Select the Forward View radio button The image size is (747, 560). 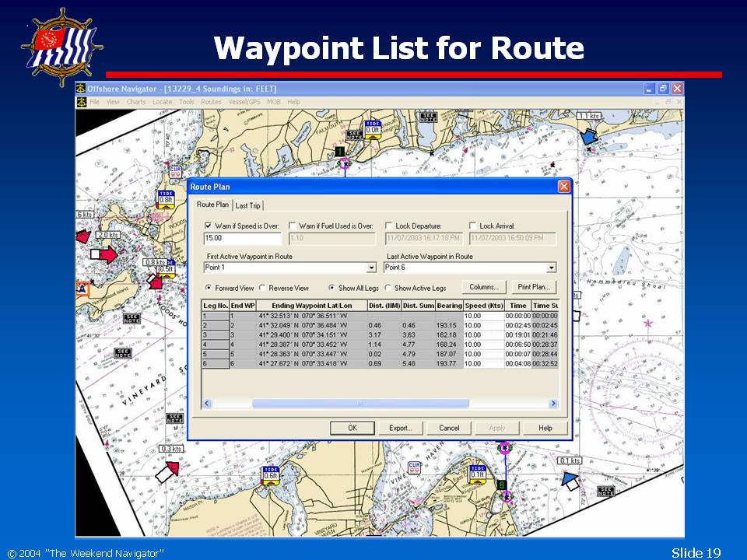(209, 288)
